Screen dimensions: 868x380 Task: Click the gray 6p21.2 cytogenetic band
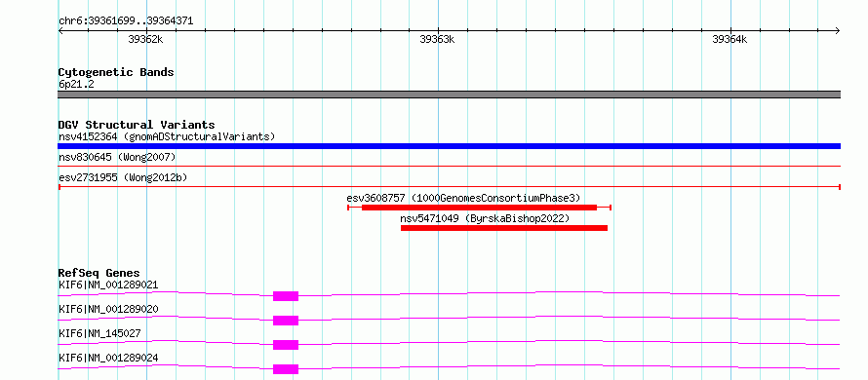(449, 95)
